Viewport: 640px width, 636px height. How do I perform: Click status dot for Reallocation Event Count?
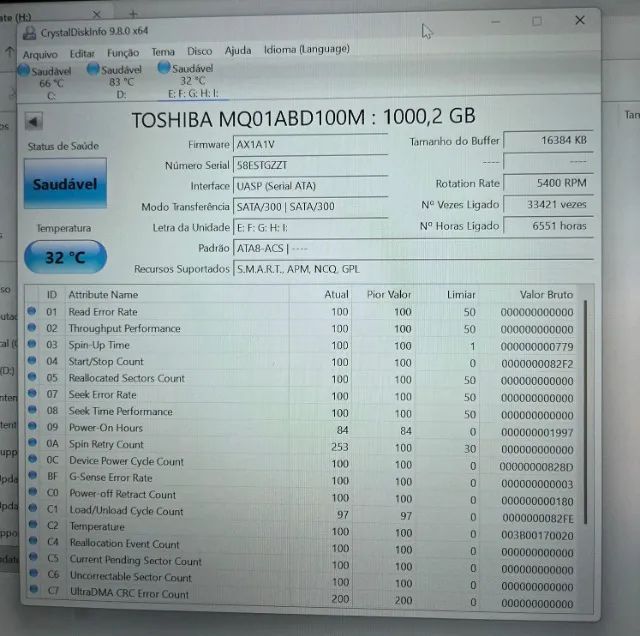[33, 540]
